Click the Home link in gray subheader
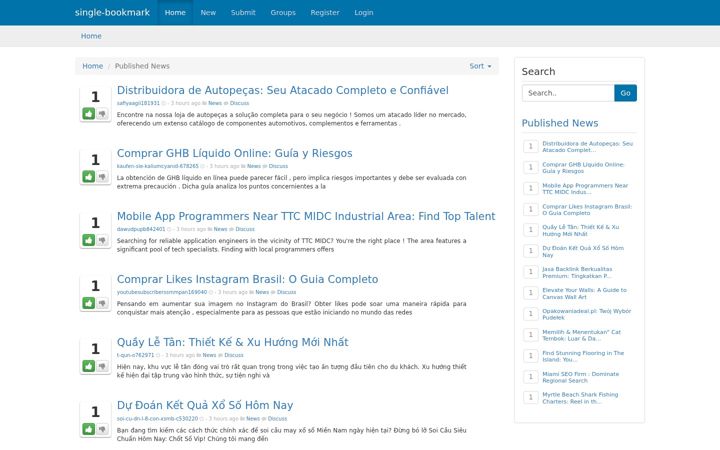720x450 pixels. click(91, 36)
